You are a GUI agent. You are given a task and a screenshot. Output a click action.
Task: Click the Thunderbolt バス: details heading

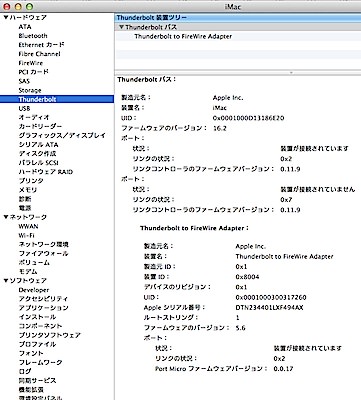pyautogui.click(x=146, y=79)
